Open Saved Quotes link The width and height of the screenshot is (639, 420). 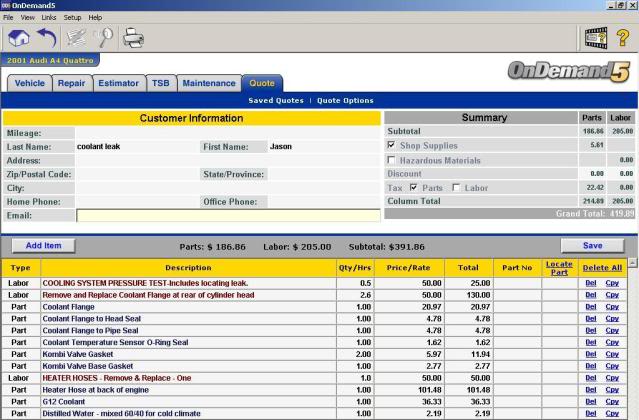[x=276, y=101]
